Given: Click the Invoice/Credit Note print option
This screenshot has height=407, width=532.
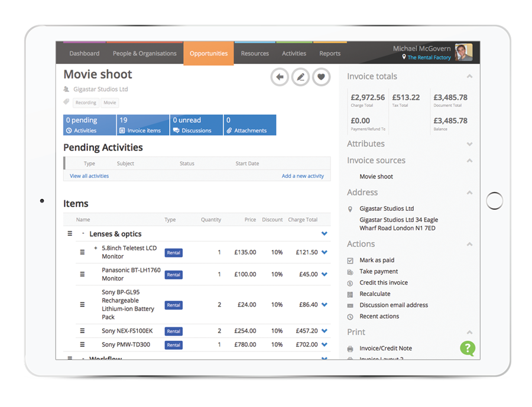Looking at the screenshot, I should 386,349.
